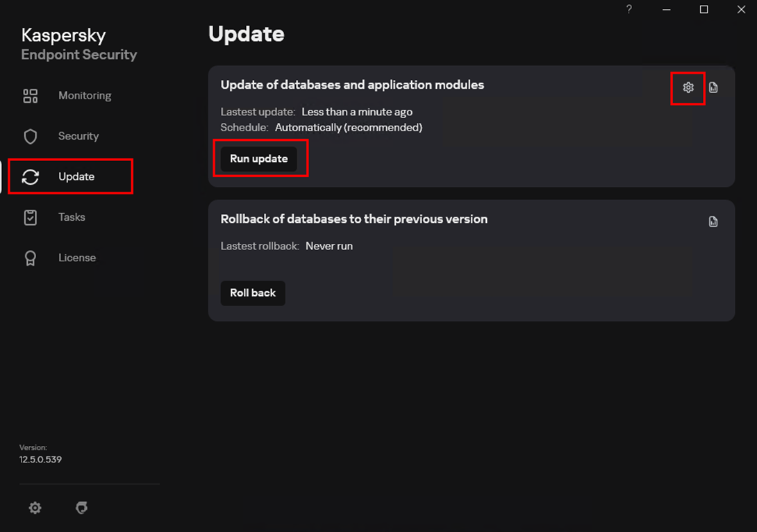Click 'Never run' rollback status
Viewport: 757px width, 532px height.
(329, 247)
